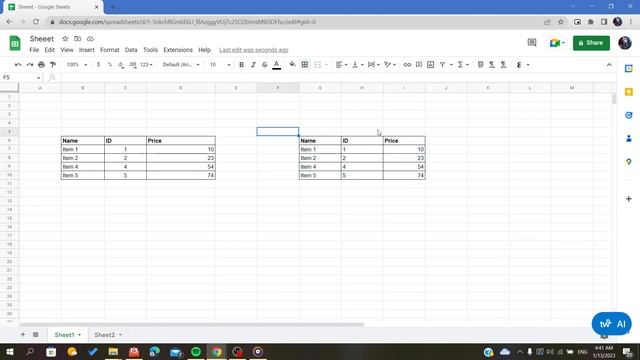640x360 pixels.
Task: Open text wrapping dropdown
Action: [x=373, y=64]
